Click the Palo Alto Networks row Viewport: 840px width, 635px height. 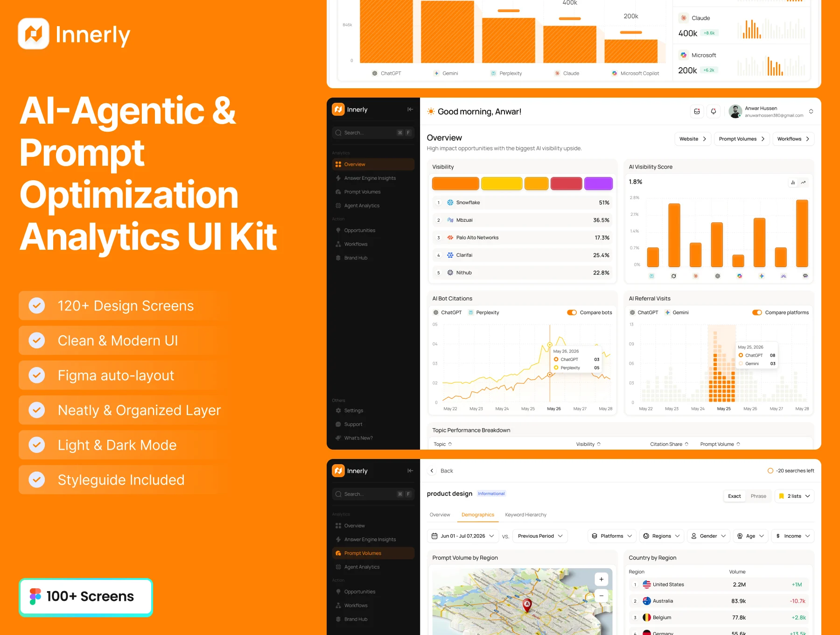coord(522,238)
